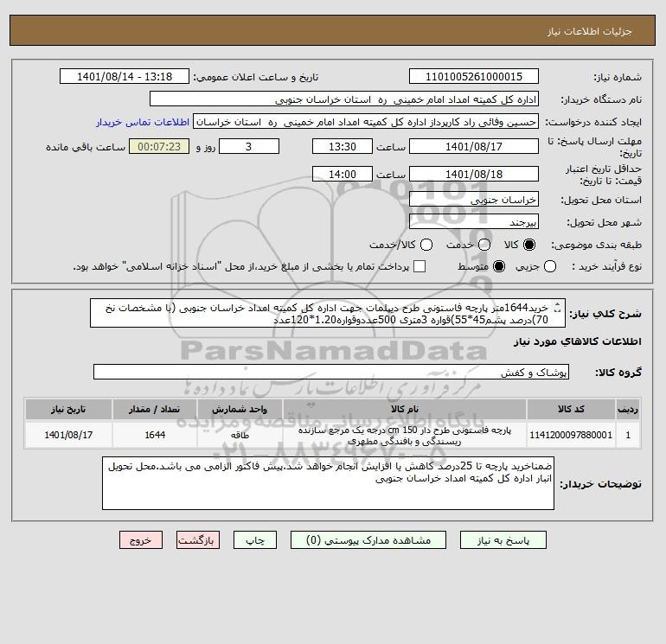The width and height of the screenshot is (666, 644).
Task: Click the 'اطلاعات کالاهای مورد نیاز' section heading
Action: click(x=577, y=341)
